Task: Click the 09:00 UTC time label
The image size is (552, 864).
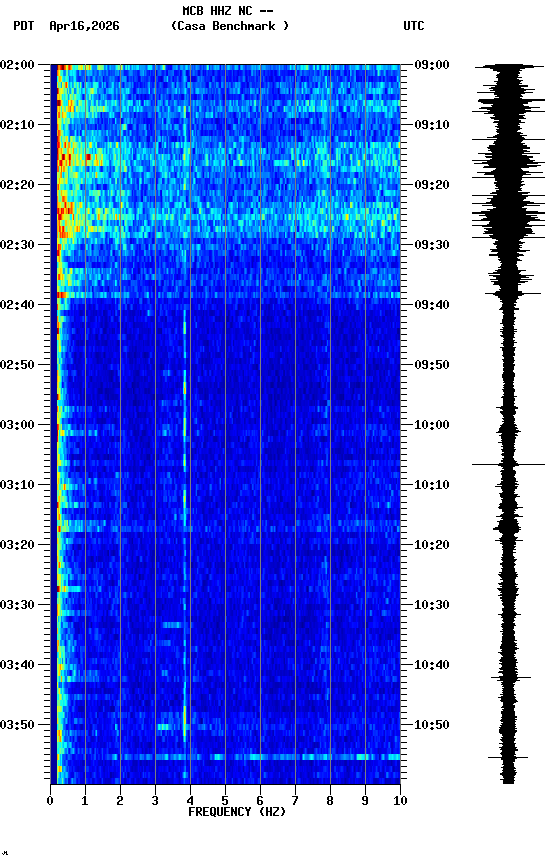Action: click(x=432, y=65)
